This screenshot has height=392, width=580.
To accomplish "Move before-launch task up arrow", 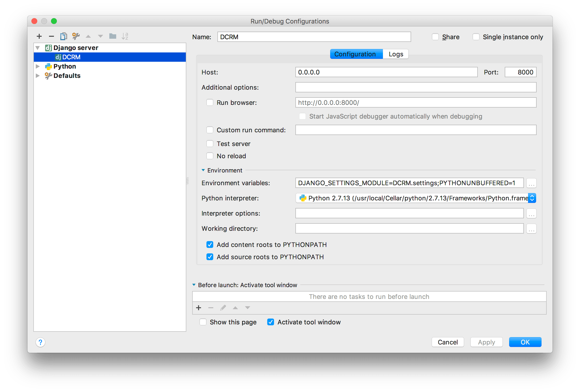I will [x=235, y=308].
